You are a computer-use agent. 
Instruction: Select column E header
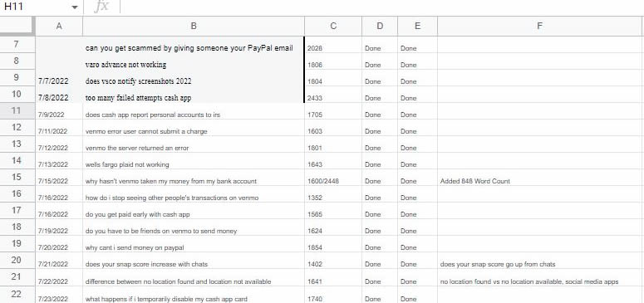[417, 26]
